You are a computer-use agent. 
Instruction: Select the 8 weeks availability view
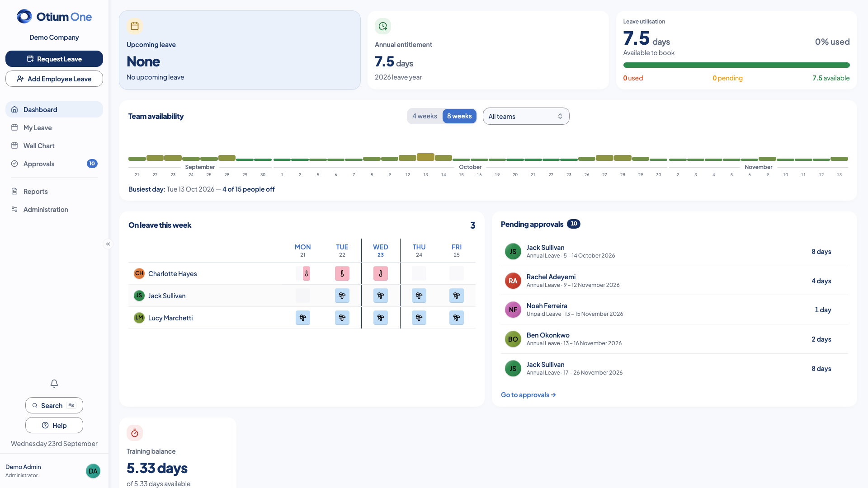pos(459,116)
